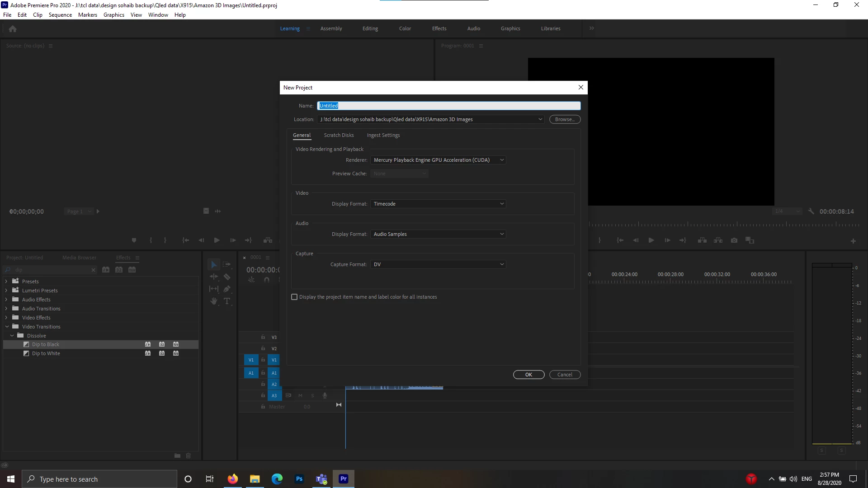Select the Razor tool in the tools panel
Screen dimensions: 868x488
tap(227, 277)
